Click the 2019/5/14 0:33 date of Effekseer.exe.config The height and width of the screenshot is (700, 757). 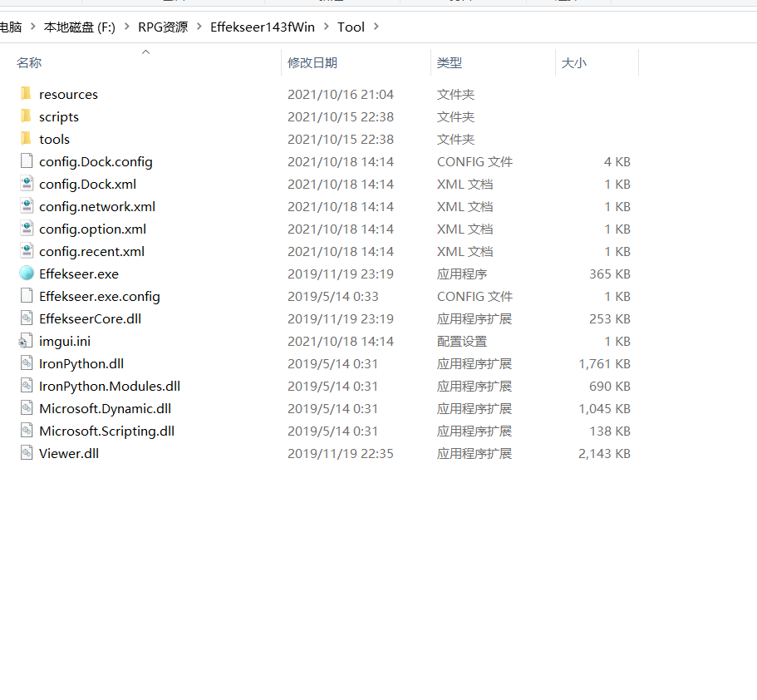tap(332, 297)
